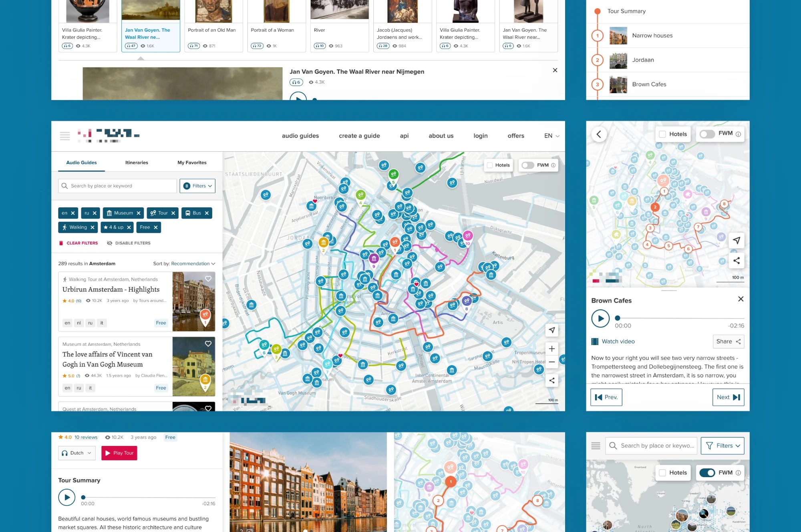Open the Dutch audio language dropdown

(77, 453)
